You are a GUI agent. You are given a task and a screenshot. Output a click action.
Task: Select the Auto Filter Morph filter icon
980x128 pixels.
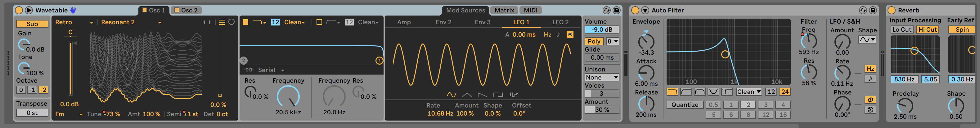[727, 92]
